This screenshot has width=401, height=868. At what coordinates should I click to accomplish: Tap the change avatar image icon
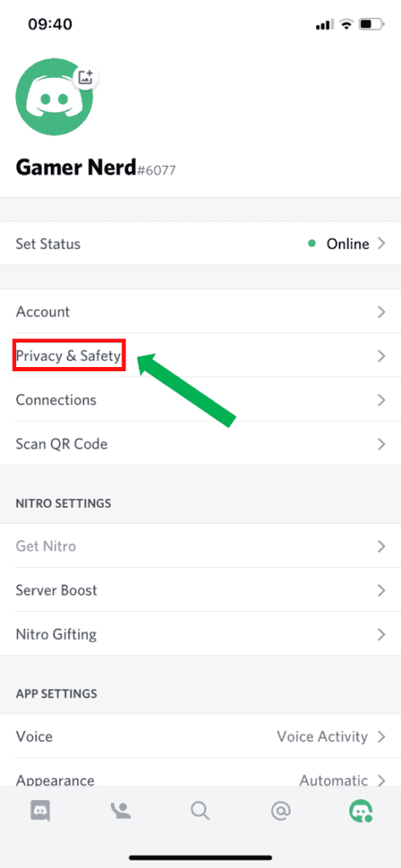pyautogui.click(x=86, y=77)
